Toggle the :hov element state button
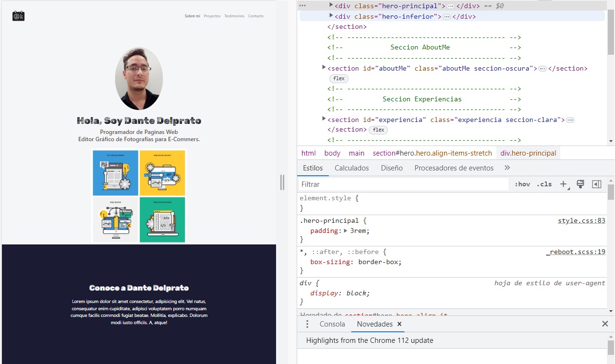Viewport: 615px width, 364px height. [x=522, y=184]
